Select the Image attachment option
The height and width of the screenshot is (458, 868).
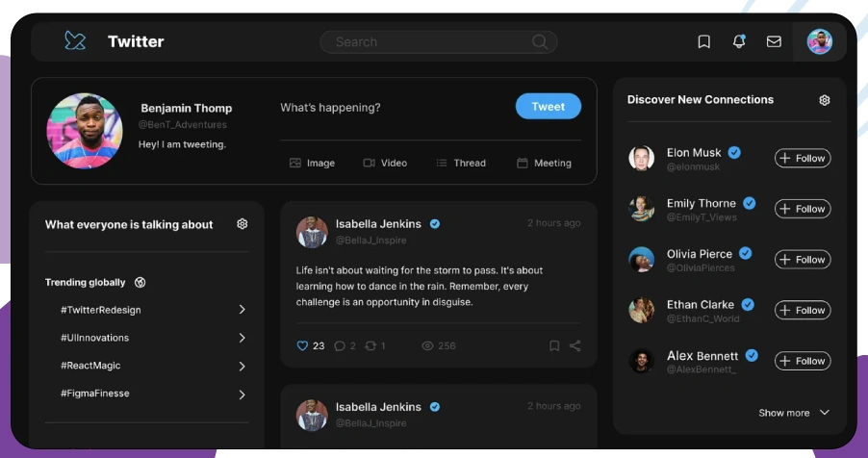pos(312,164)
